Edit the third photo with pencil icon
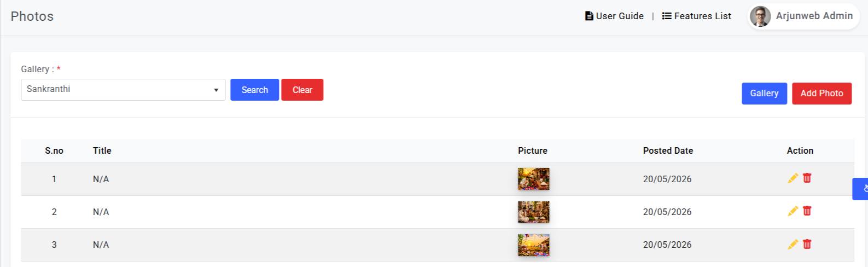The width and height of the screenshot is (868, 267). pos(793,245)
